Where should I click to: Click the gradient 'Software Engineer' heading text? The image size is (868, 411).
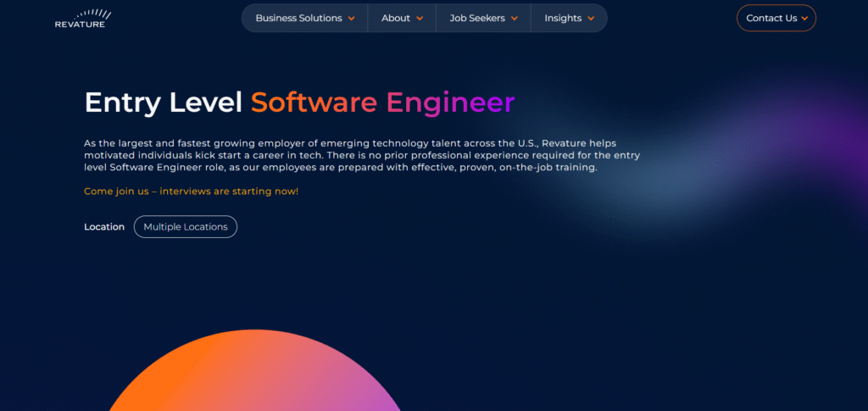click(382, 103)
